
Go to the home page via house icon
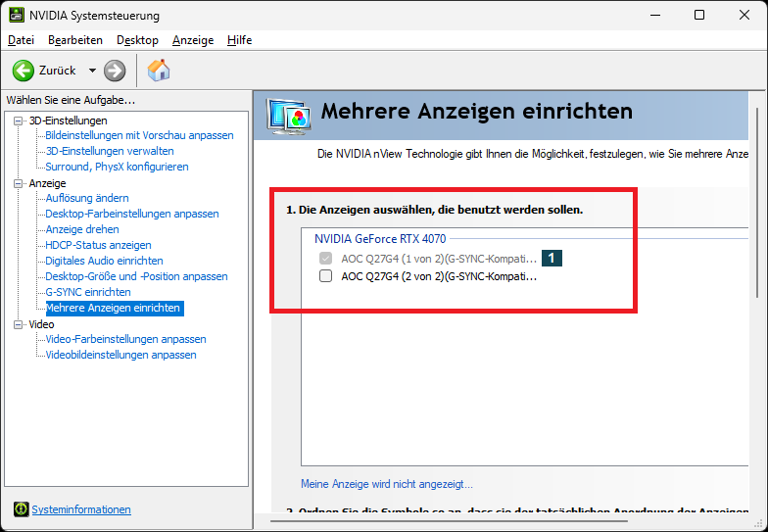tap(159, 71)
